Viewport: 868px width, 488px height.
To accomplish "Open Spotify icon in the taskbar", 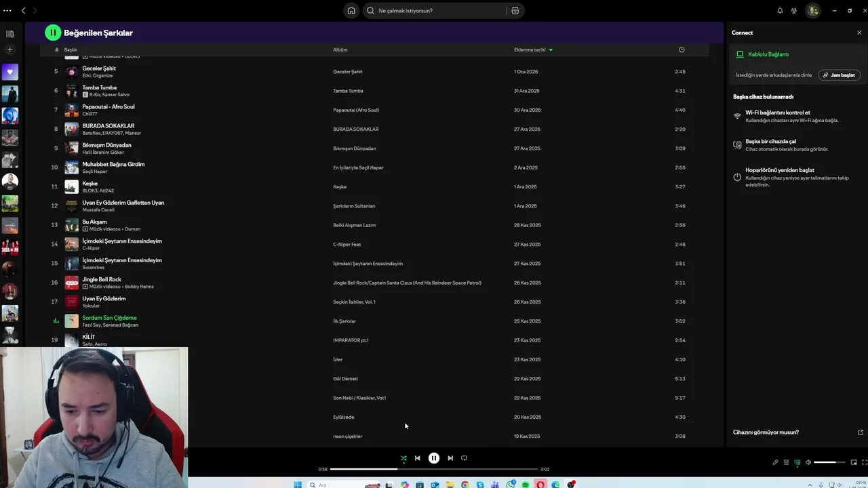I will tap(526, 485).
